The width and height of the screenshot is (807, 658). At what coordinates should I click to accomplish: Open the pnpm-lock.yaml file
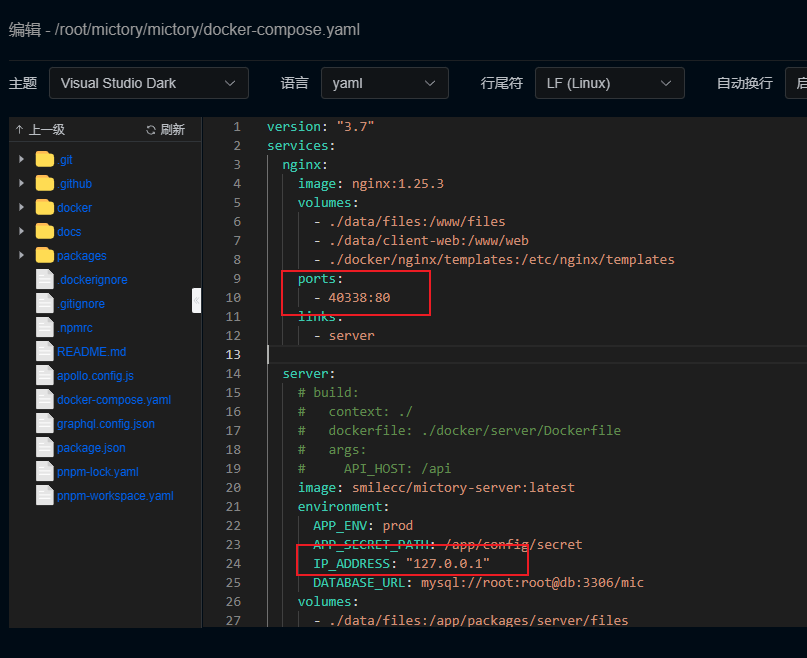point(97,472)
